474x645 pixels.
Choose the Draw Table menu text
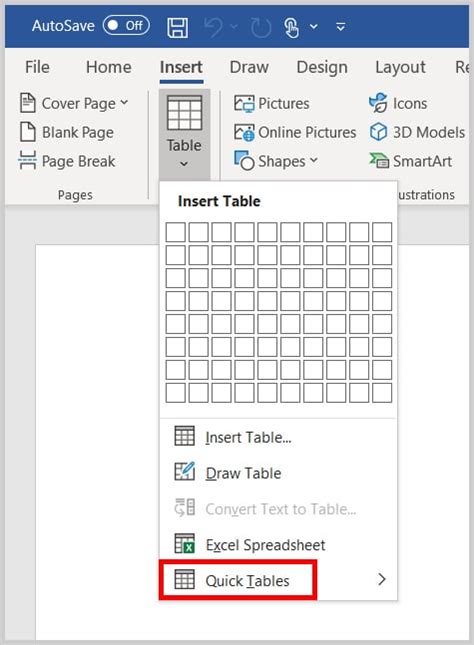(x=243, y=473)
